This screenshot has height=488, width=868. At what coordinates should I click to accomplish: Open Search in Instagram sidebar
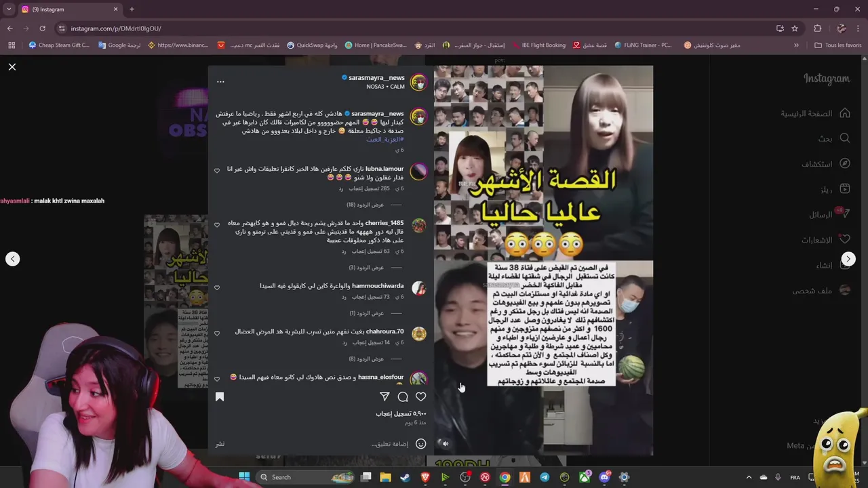[x=833, y=138]
